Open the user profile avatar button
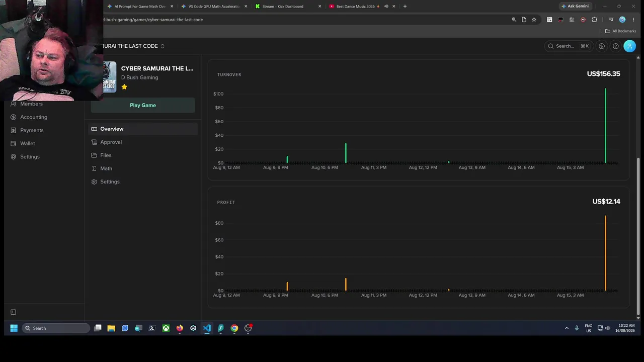The height and width of the screenshot is (362, 644). pyautogui.click(x=629, y=46)
